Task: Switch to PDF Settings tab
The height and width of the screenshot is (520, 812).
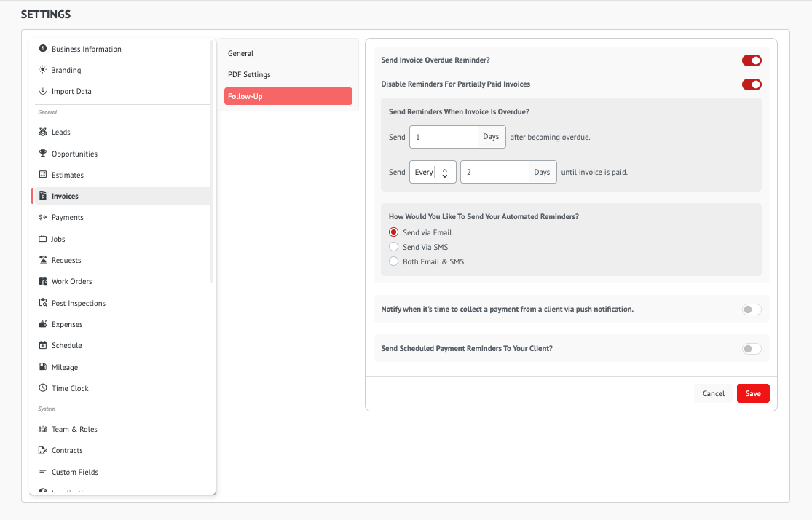Action: (249, 74)
